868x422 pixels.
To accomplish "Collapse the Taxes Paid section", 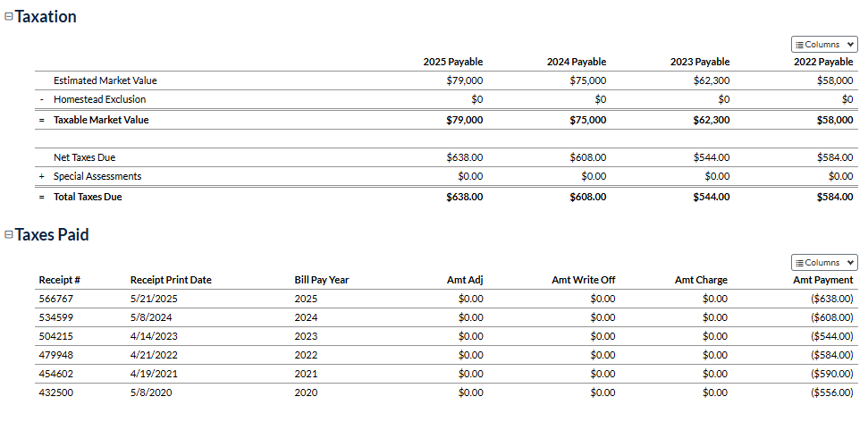I will 9,235.
